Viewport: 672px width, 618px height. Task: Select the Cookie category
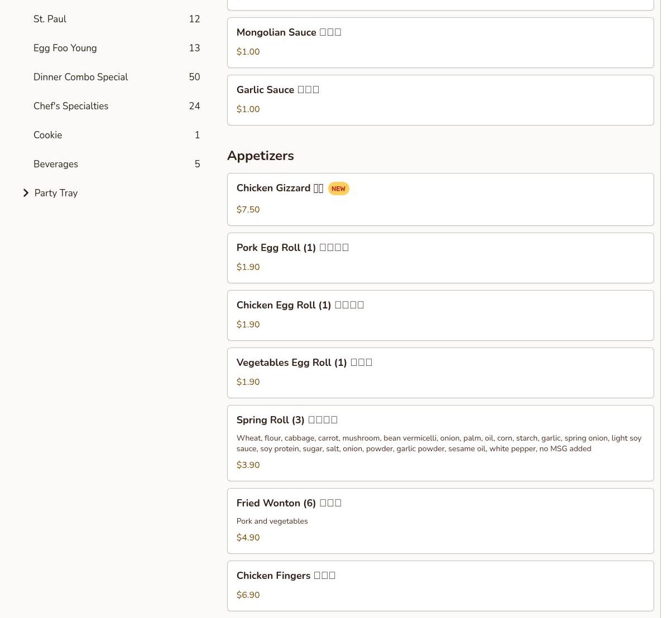click(48, 135)
